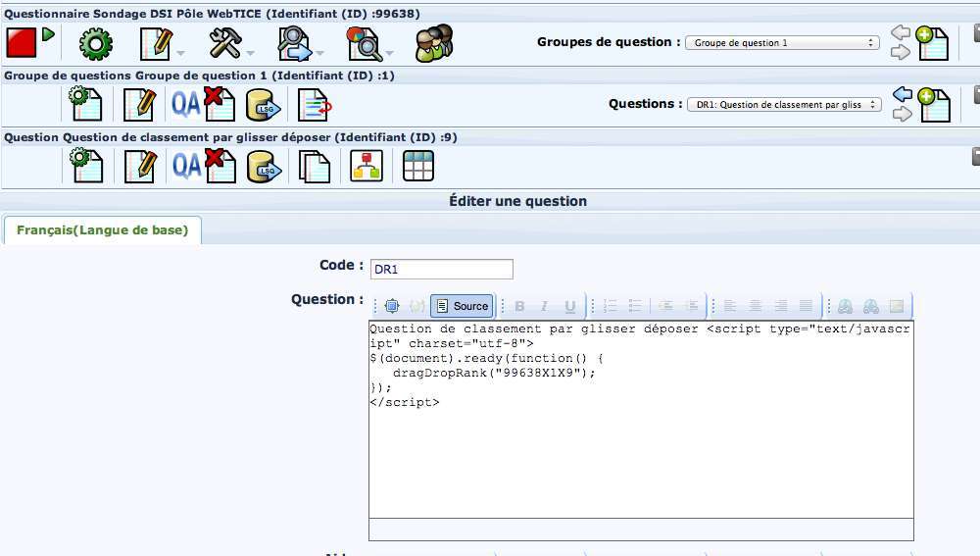Preview the question group Groupe de question 1
Image resolution: width=980 pixels, height=556 pixels.
pyautogui.click(x=85, y=104)
